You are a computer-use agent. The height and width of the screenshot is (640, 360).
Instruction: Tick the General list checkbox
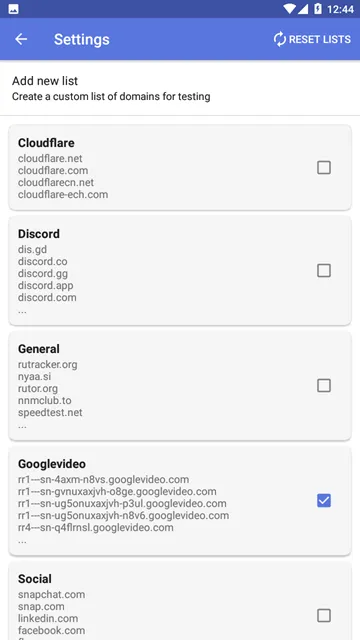324,386
